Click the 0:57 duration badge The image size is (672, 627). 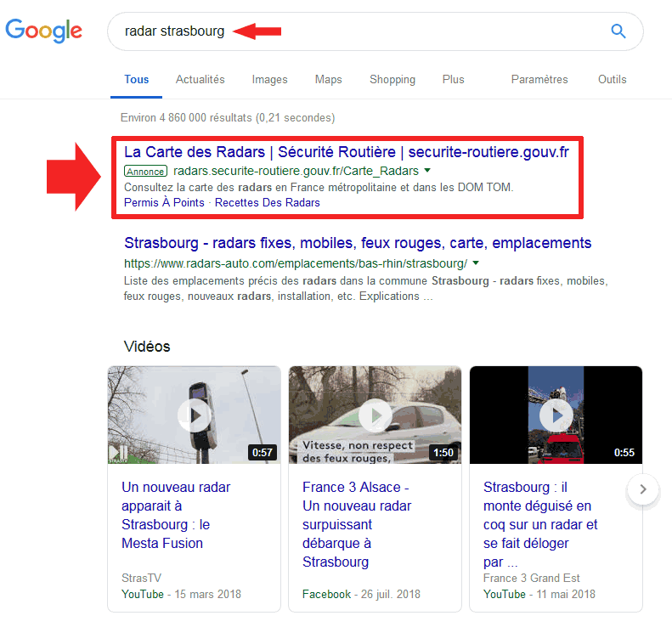tap(263, 453)
